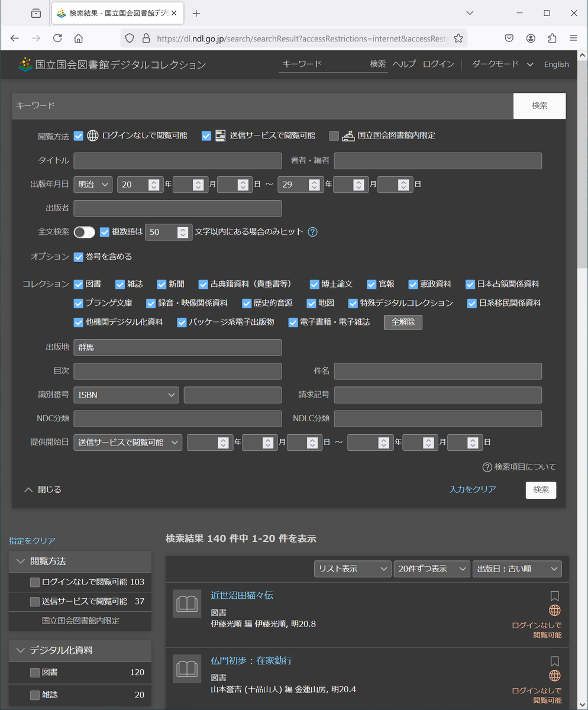This screenshot has height=710, width=588.
Task: Uncheck the 複数語は proximity checkbox
Action: pyautogui.click(x=105, y=232)
